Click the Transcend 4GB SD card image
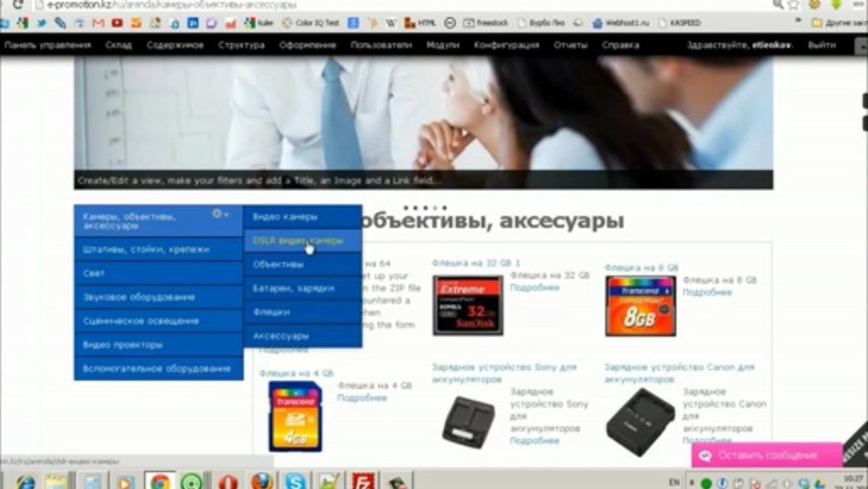This screenshot has height=489, width=868. 295,416
